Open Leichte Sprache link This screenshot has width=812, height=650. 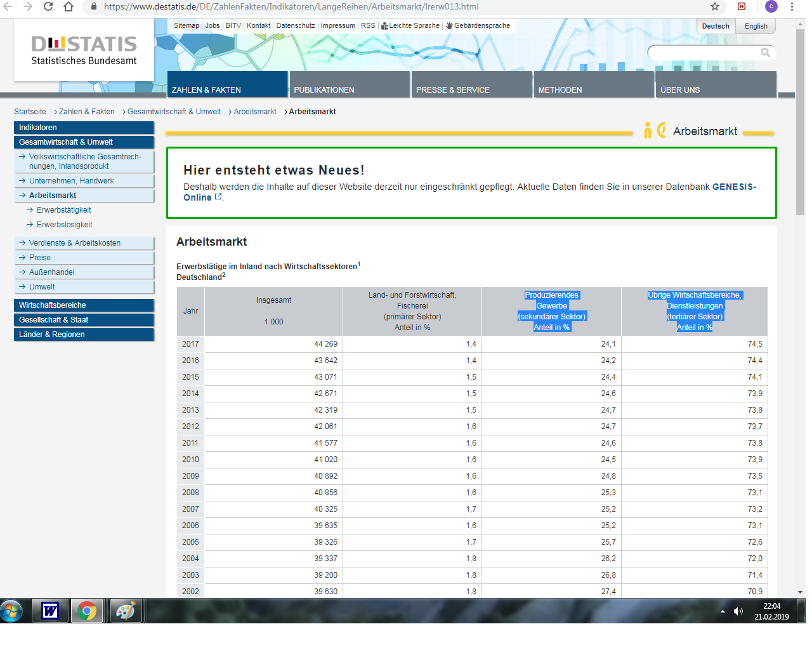(x=414, y=26)
